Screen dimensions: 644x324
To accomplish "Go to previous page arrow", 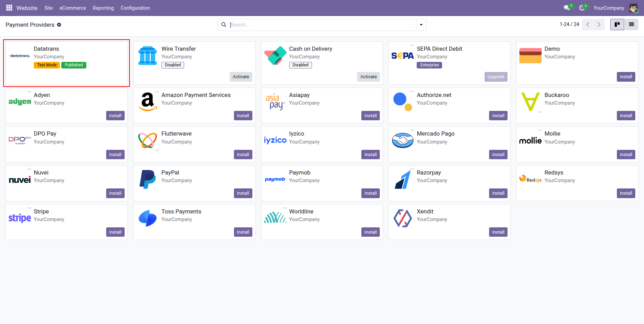I will point(588,24).
